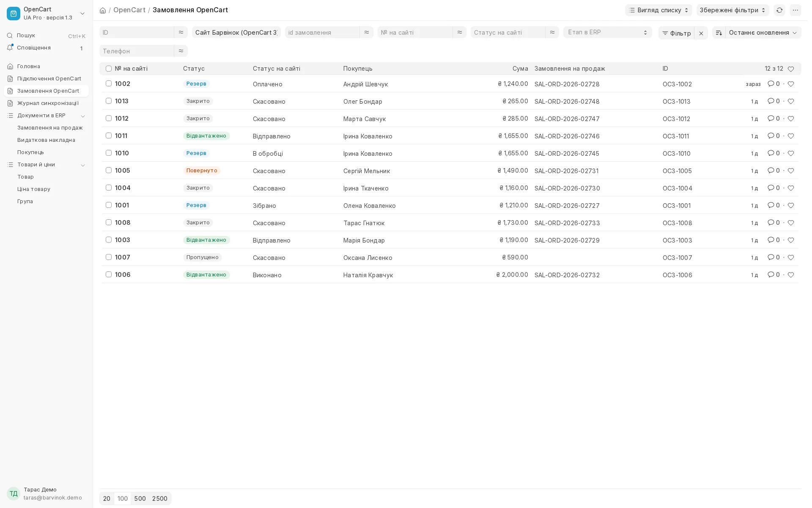Image resolution: width=812 pixels, height=508 pixels.
Task: Open order 1010 link
Action: [122, 153]
